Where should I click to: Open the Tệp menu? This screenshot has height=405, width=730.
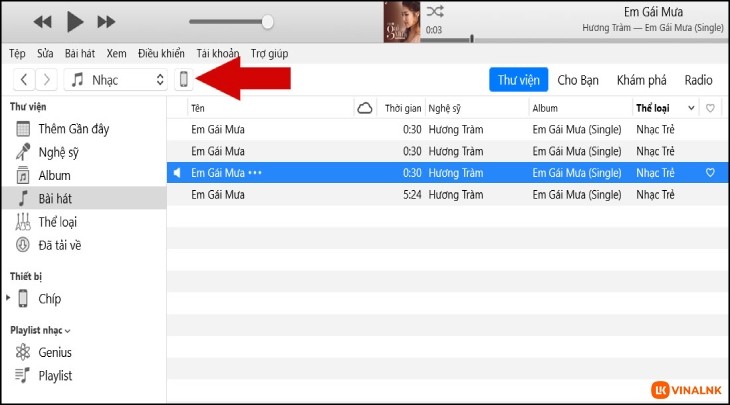point(17,53)
